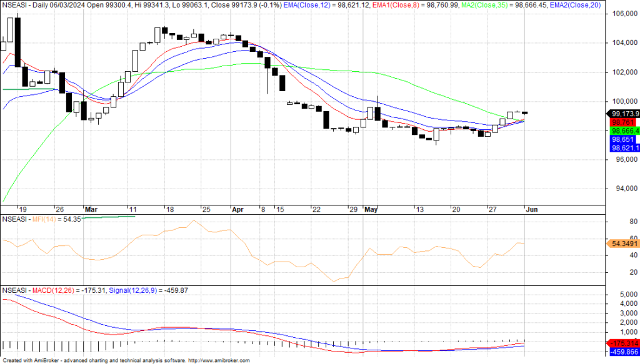Click the red 98,761 EMA value tag

point(624,123)
